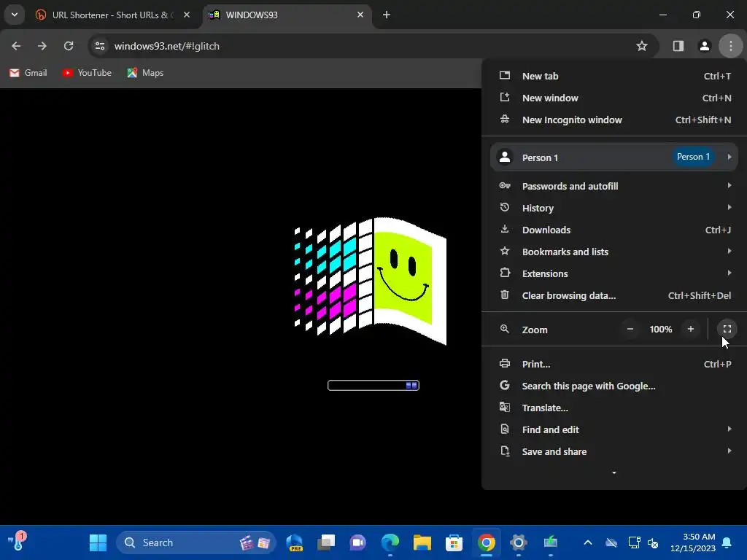Expand the Person 1 profile submenu

pos(614,157)
